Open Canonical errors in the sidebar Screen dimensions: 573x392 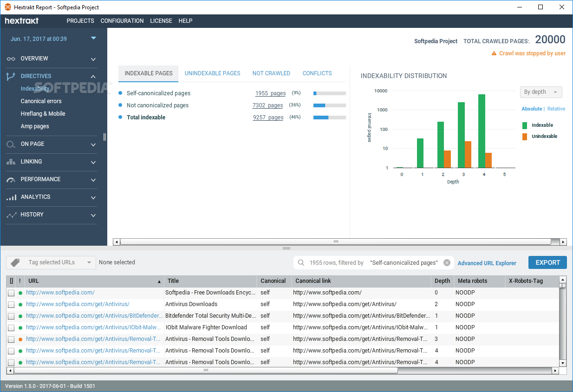(x=41, y=101)
